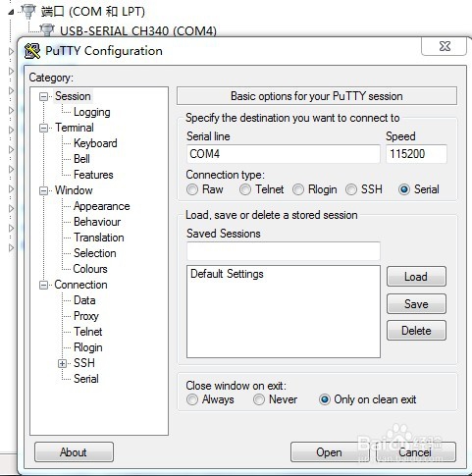Open the Bell settings category

click(81, 159)
